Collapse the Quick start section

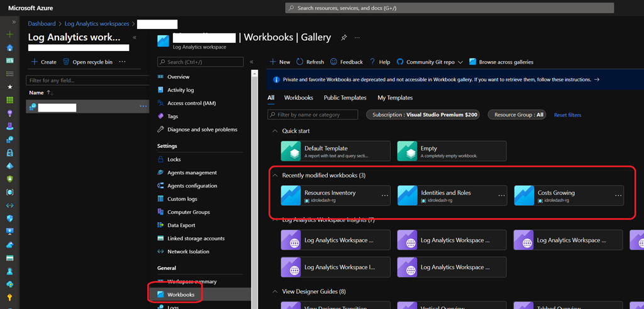pyautogui.click(x=274, y=131)
